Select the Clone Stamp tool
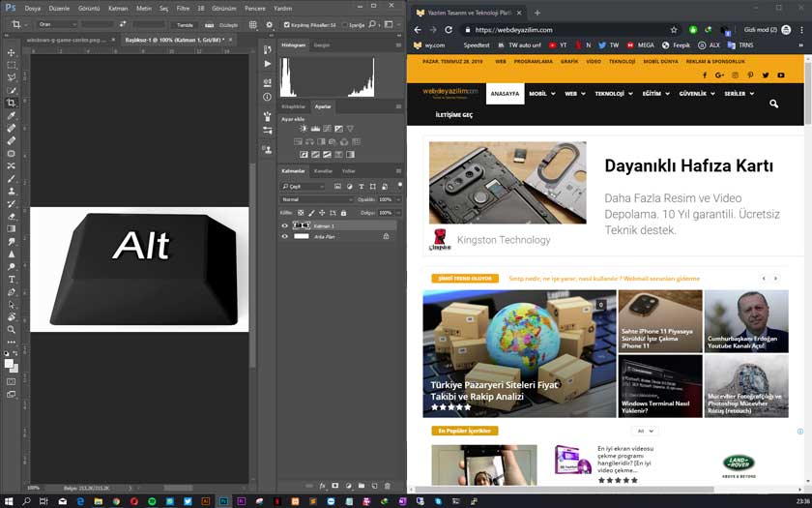 click(x=11, y=192)
